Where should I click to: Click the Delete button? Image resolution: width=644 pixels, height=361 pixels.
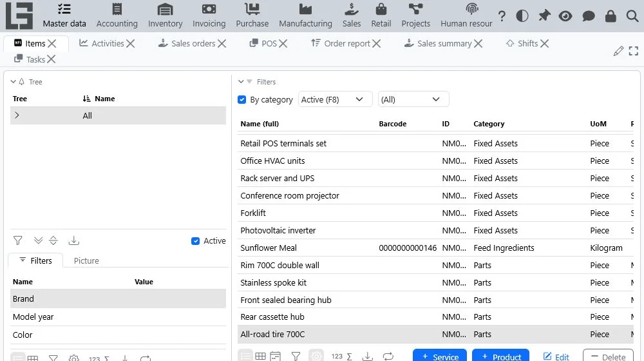[x=609, y=356]
